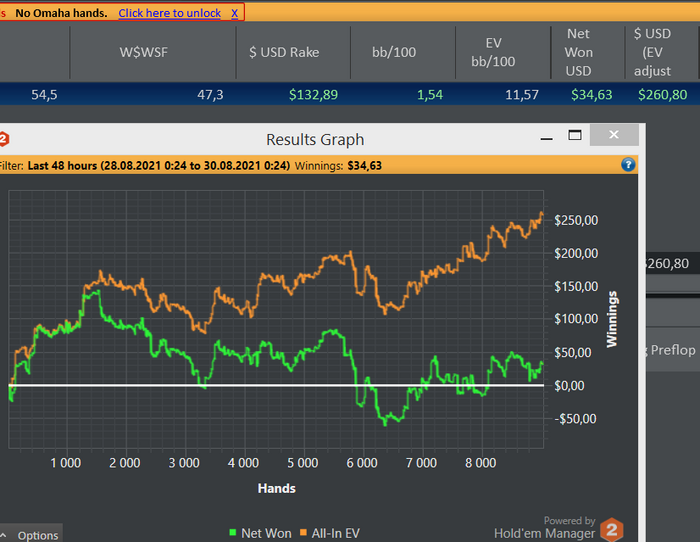Select the Net Won legend label
The width and height of the screenshot is (700, 542).
266,533
